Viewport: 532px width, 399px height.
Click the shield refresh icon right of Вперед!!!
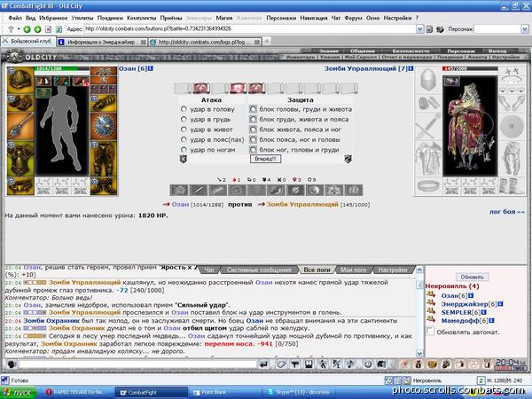348,159
